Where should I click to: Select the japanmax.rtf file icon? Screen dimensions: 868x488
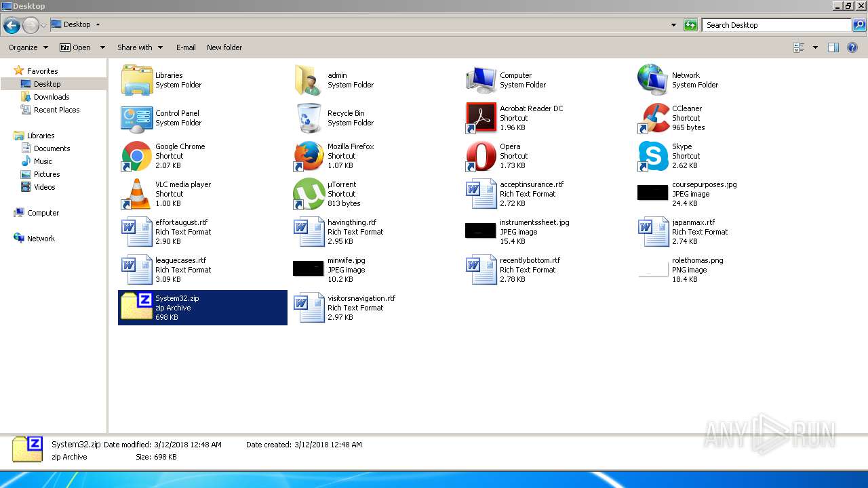654,232
